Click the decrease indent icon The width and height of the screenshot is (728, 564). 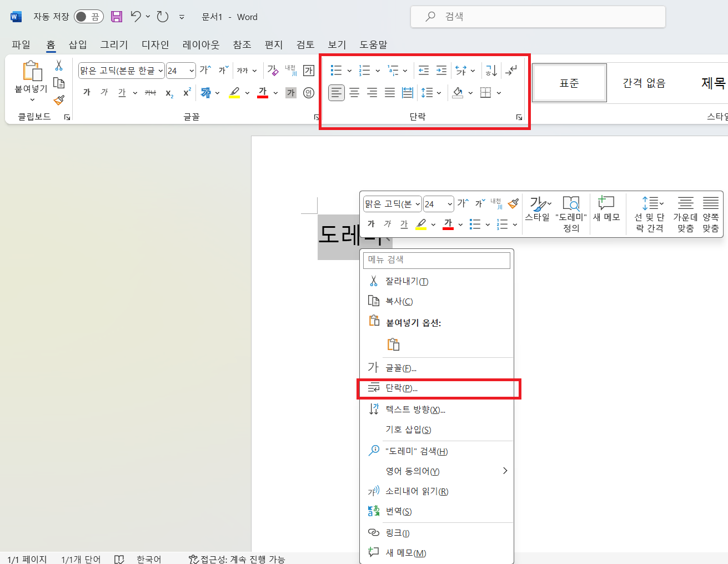(424, 71)
